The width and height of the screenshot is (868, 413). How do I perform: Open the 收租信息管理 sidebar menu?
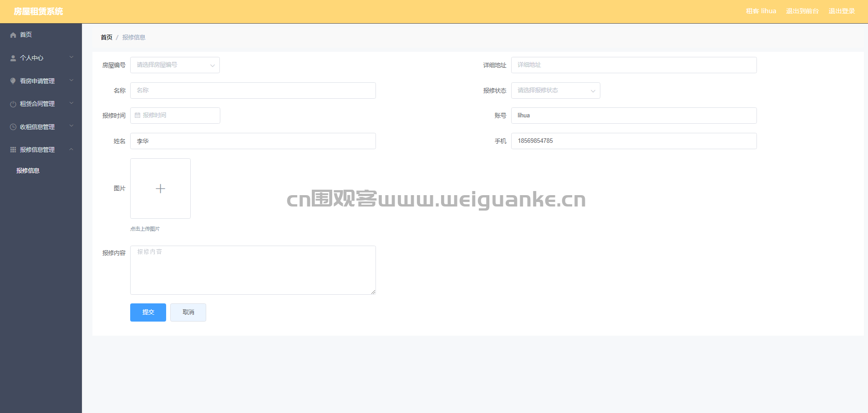[x=41, y=127]
